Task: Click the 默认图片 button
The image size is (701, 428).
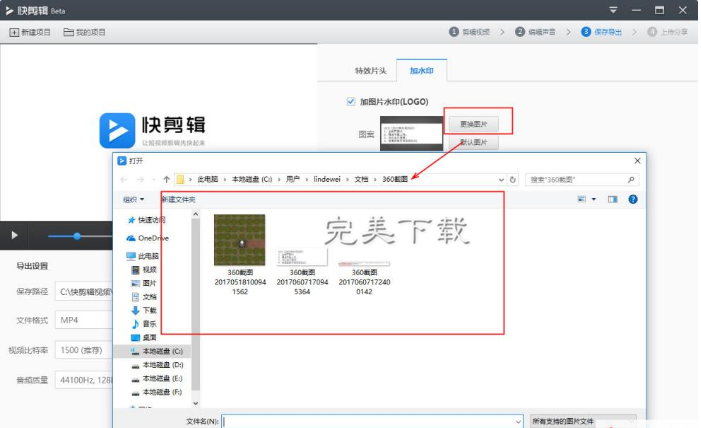Action: coord(473,142)
